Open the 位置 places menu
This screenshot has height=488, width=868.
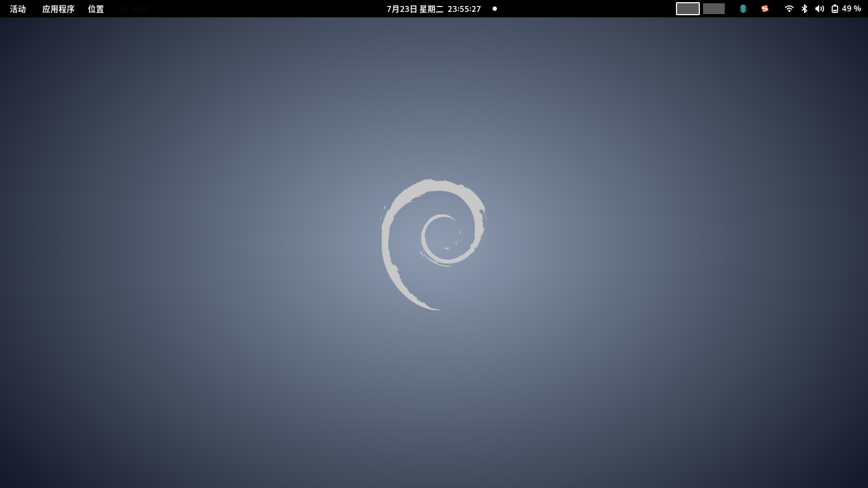pos(95,9)
